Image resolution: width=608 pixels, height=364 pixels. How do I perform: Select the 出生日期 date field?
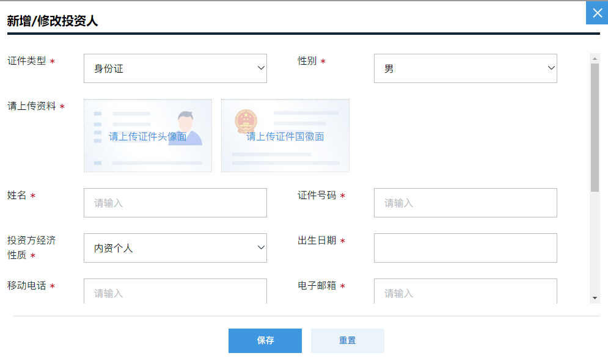click(465, 248)
